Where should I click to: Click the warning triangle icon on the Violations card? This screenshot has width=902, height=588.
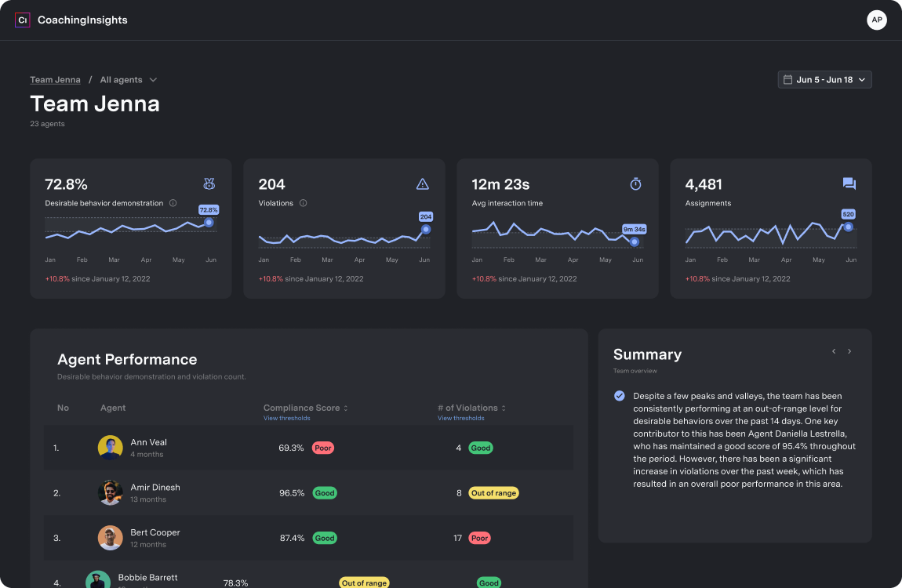tap(422, 183)
